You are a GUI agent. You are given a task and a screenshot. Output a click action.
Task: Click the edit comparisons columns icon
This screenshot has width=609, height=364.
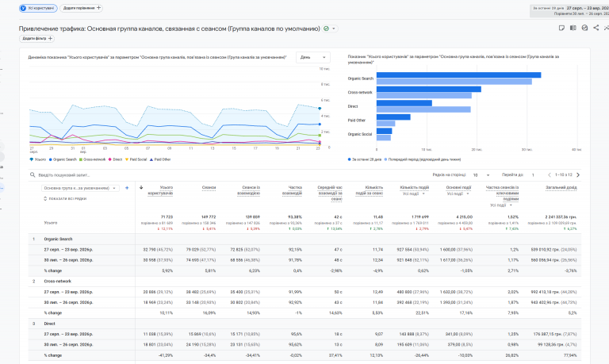[x=573, y=28]
